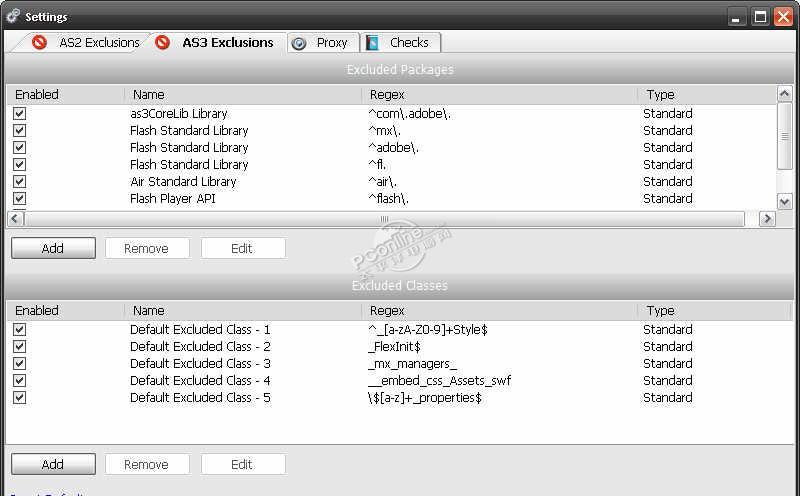The height and width of the screenshot is (496, 800).
Task: Uncheck as3CoreLib Library enabled checkbox
Action: 19,113
